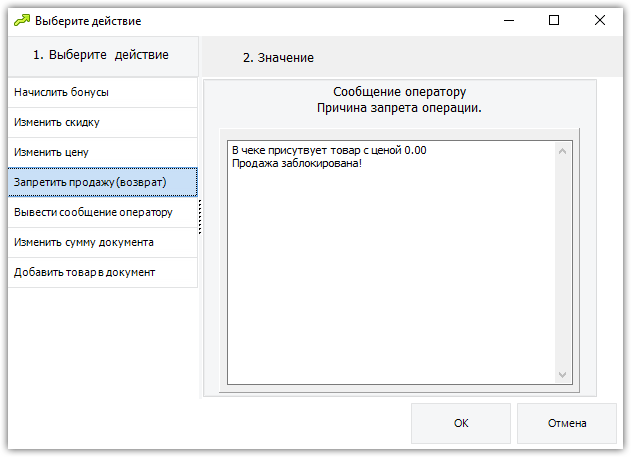
Task: Click the scroll up arrow in message box
Action: click(563, 151)
